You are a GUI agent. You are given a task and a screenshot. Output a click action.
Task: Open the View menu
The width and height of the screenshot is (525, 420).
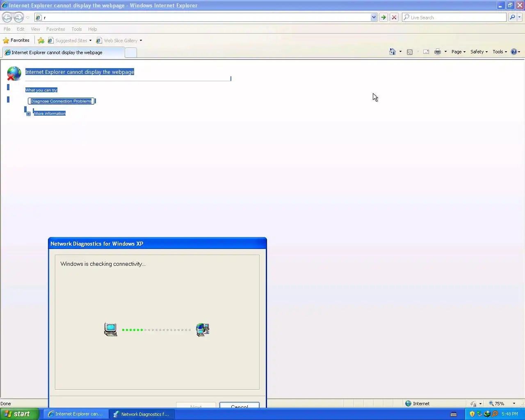point(35,29)
